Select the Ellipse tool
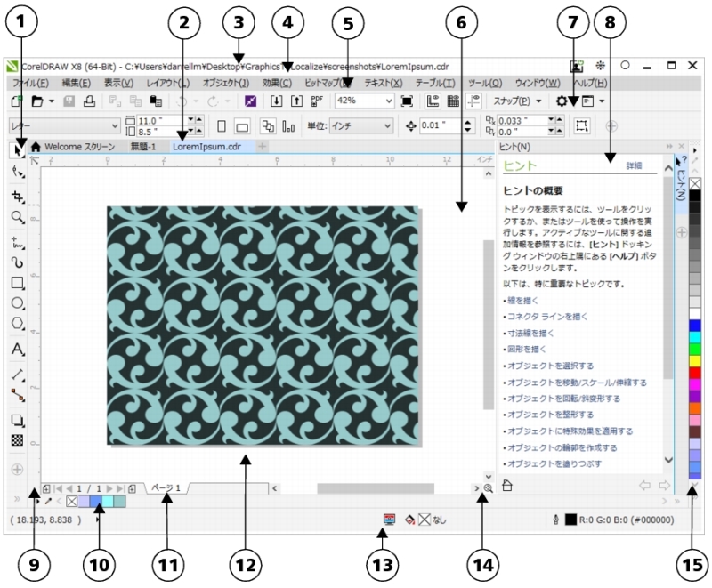 16,304
